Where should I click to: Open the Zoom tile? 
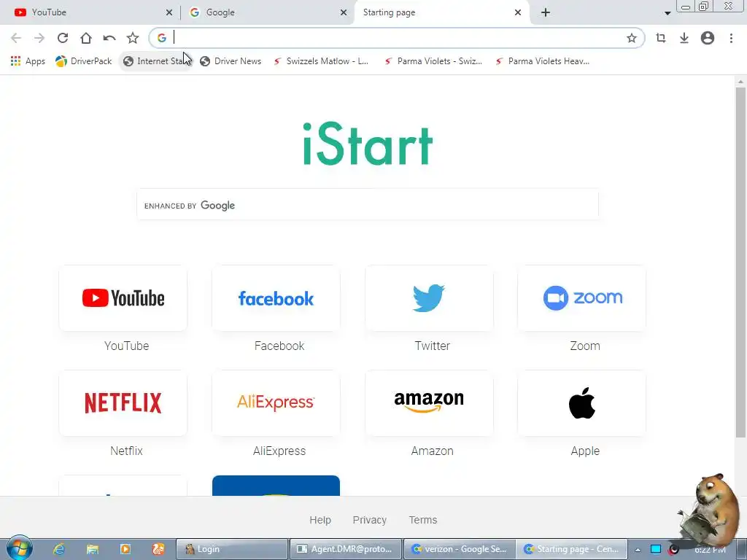click(x=581, y=298)
